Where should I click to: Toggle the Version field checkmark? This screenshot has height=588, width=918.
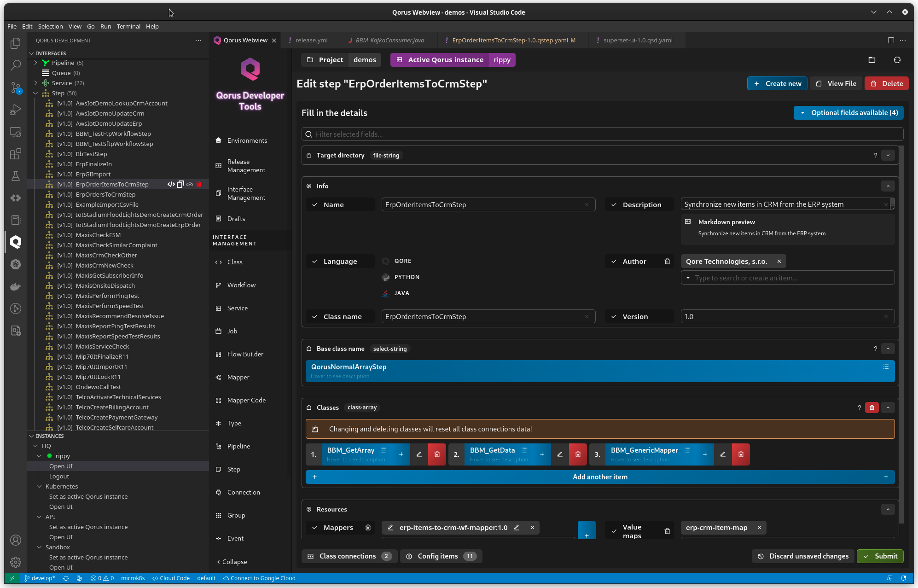coord(614,317)
